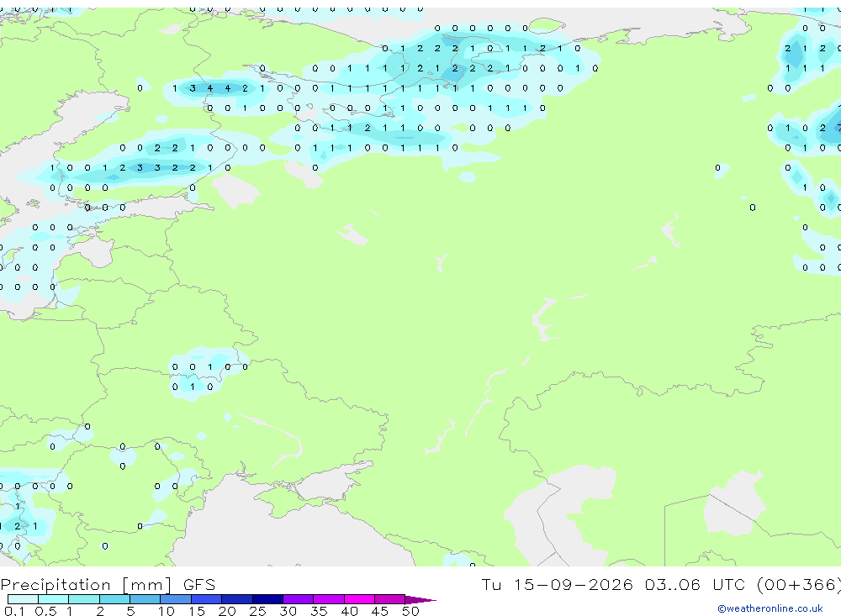Click the legend label 50

click(x=410, y=611)
